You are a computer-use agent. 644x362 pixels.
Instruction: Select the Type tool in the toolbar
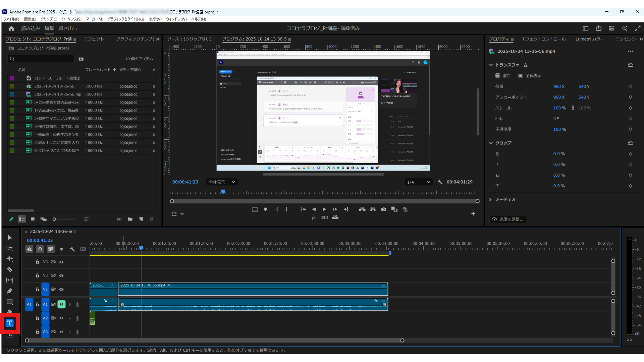[x=10, y=323]
